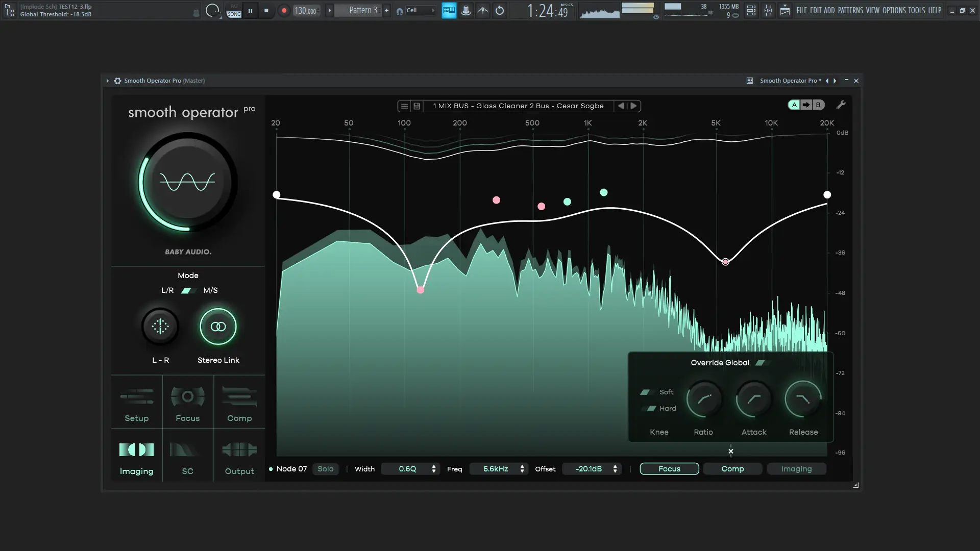
Task: Click the Ratio knob
Action: tap(703, 399)
